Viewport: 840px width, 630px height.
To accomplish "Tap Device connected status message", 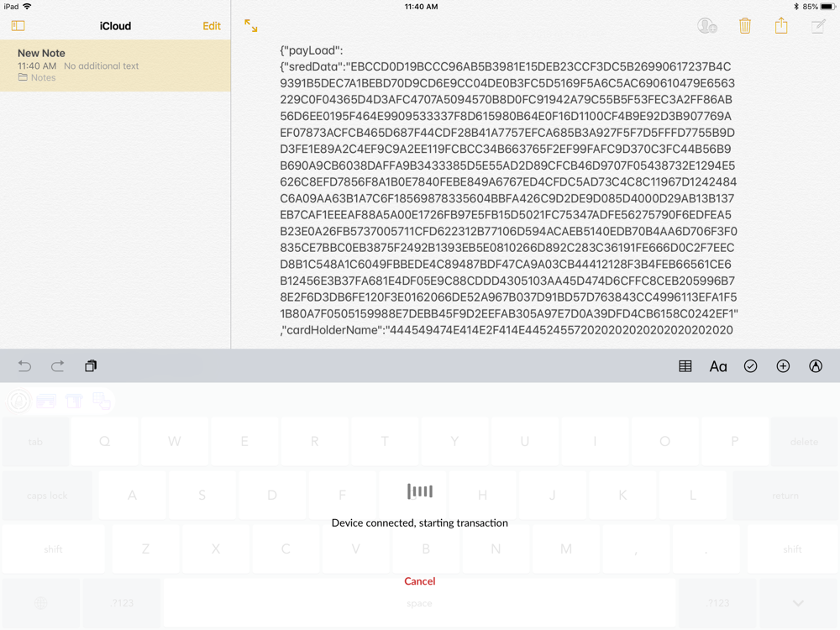I will (419, 522).
